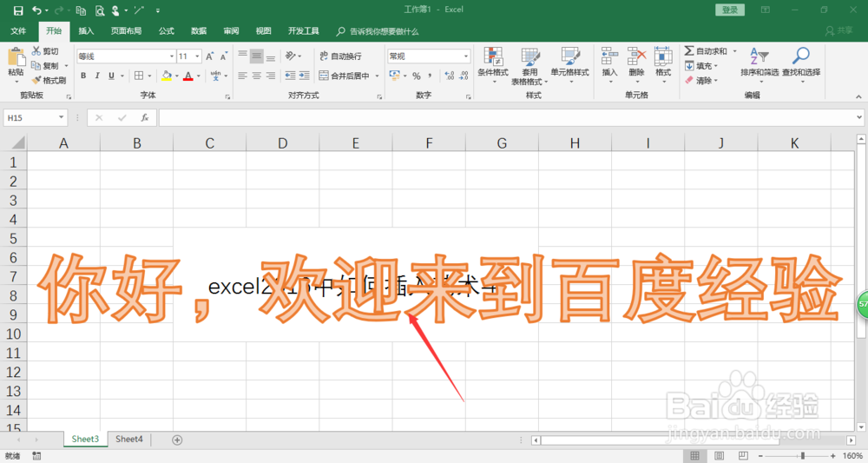Viewport: 868px width, 463px height.
Task: Decrease font size with smaller A icon
Action: [224, 56]
